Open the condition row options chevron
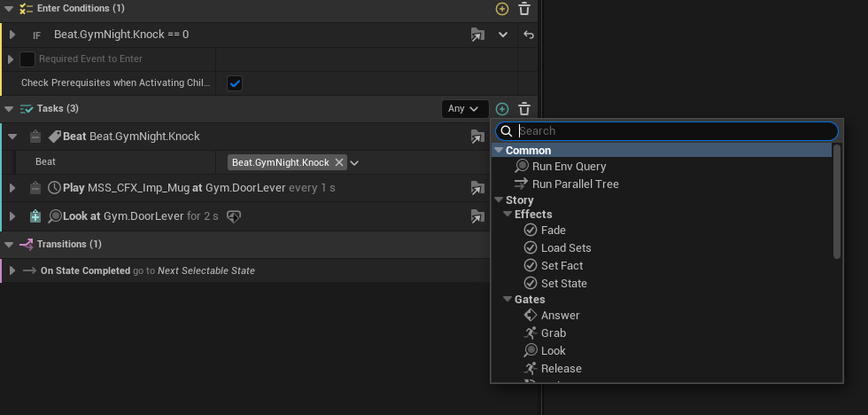Image resolution: width=868 pixels, height=415 pixels. (503, 35)
